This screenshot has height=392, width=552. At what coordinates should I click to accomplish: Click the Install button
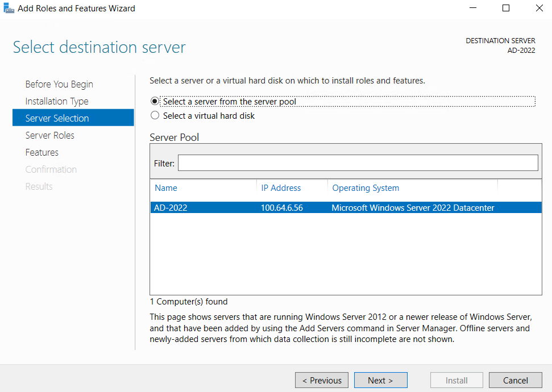(x=456, y=380)
